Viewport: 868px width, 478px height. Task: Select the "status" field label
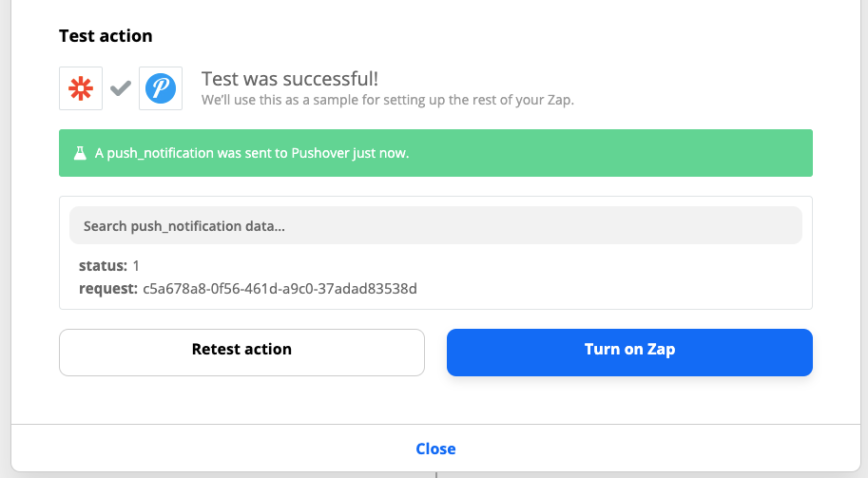click(104, 266)
